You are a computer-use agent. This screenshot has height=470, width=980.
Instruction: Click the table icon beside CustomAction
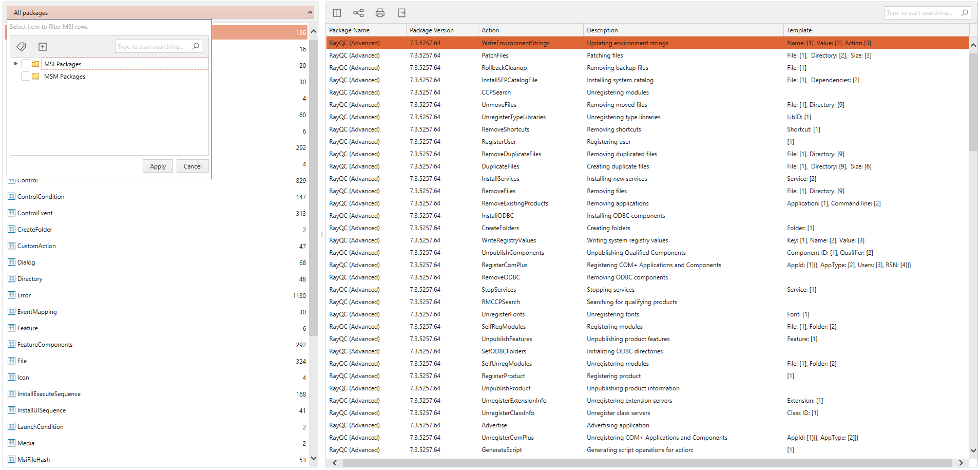click(x=11, y=246)
